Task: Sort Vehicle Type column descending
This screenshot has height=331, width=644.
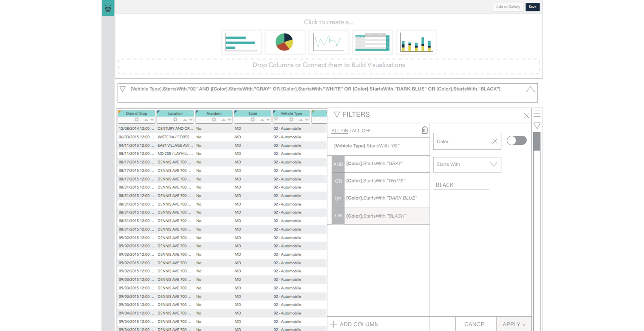Action: (307, 120)
